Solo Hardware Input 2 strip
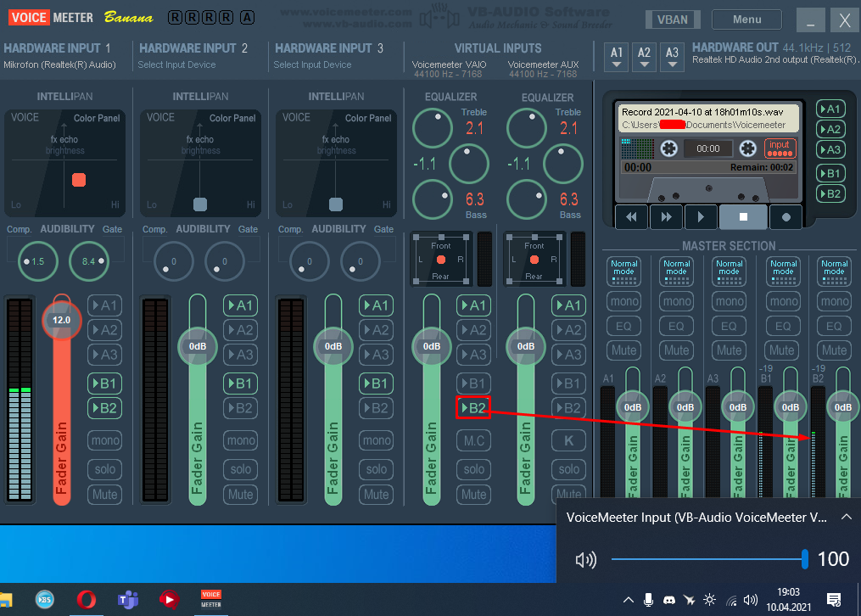 (x=241, y=469)
